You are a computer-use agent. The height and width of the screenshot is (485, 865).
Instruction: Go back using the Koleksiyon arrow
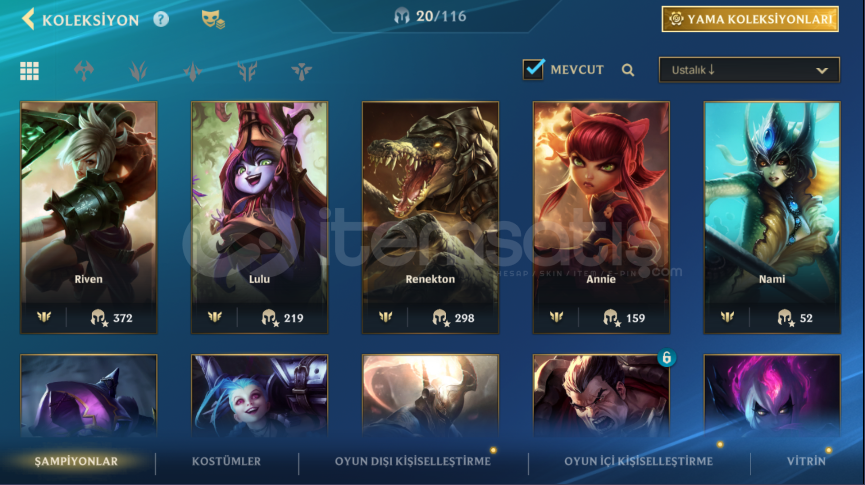point(28,19)
